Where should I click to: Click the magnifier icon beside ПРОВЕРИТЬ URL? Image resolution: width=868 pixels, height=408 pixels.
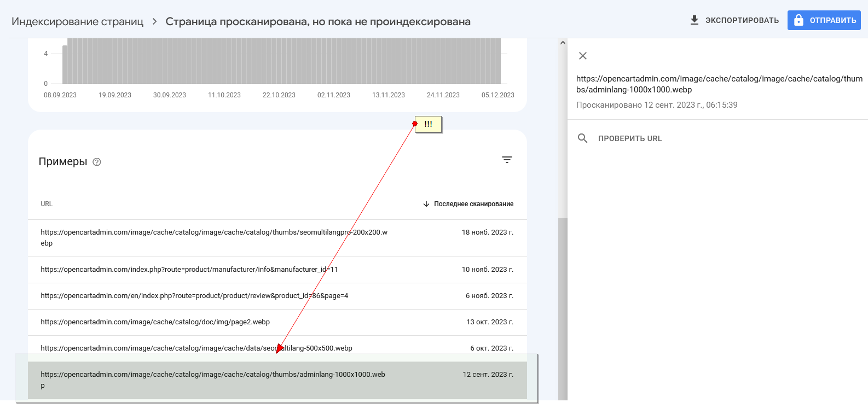point(583,138)
